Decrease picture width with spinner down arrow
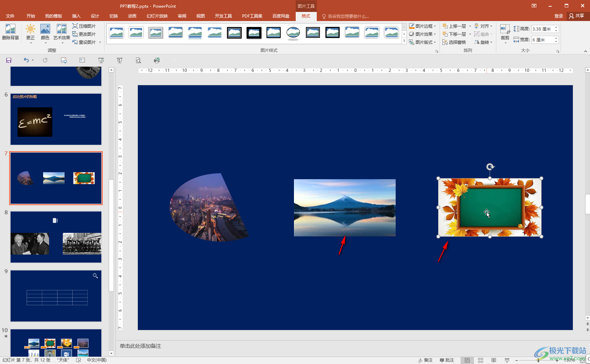Image resolution: width=590 pixels, height=364 pixels. [x=556, y=42]
